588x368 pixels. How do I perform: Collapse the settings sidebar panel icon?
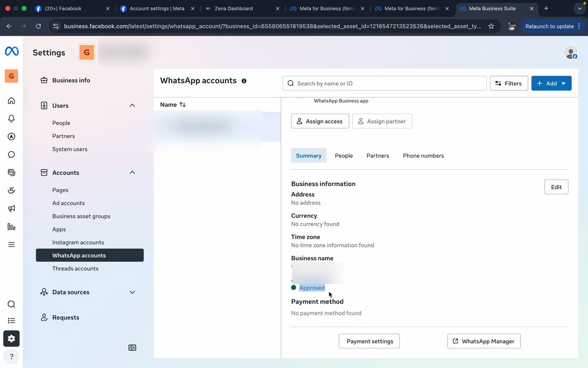(132, 348)
